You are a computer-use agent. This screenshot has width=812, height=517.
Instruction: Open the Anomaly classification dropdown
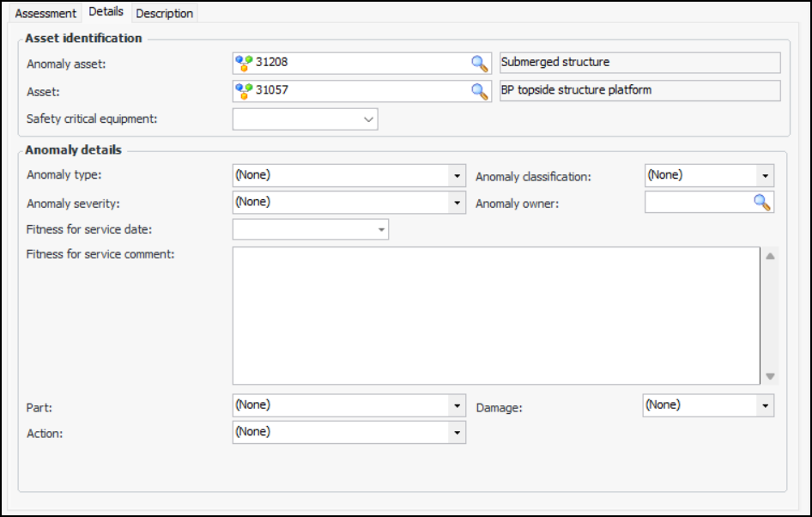click(764, 175)
